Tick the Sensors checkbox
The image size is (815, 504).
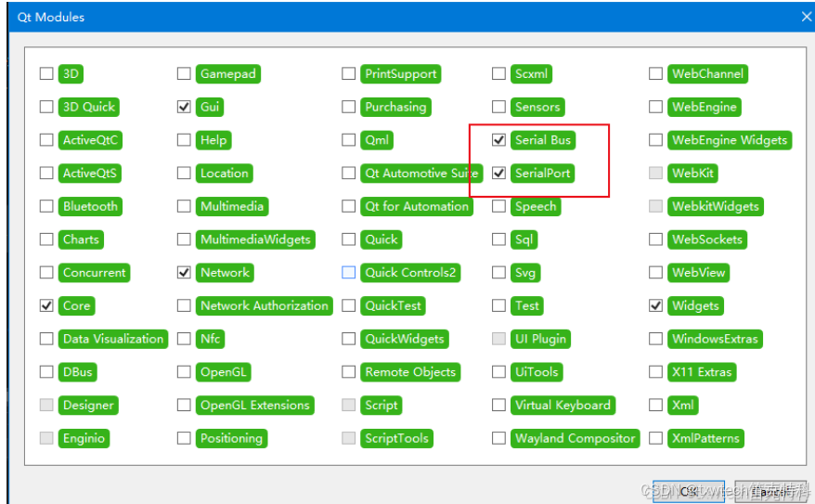(x=499, y=107)
